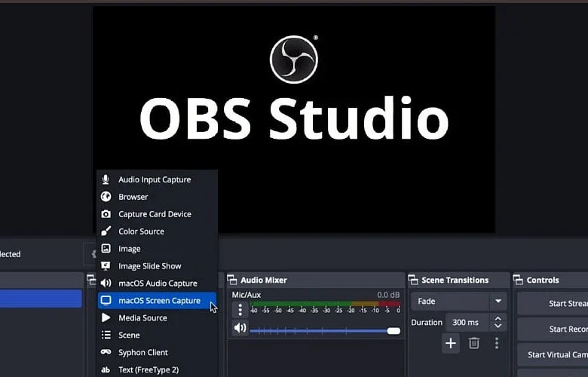
Task: Click the picture icon beside Image
Action: (106, 248)
